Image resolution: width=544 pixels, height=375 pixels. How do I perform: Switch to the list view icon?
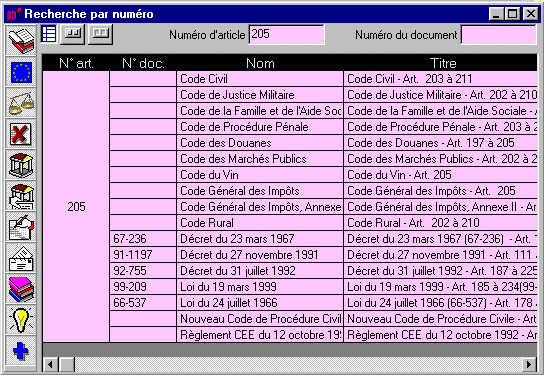tap(49, 34)
